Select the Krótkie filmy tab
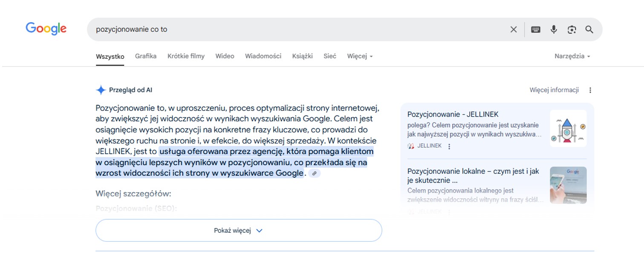The width and height of the screenshot is (644, 263). 186,56
